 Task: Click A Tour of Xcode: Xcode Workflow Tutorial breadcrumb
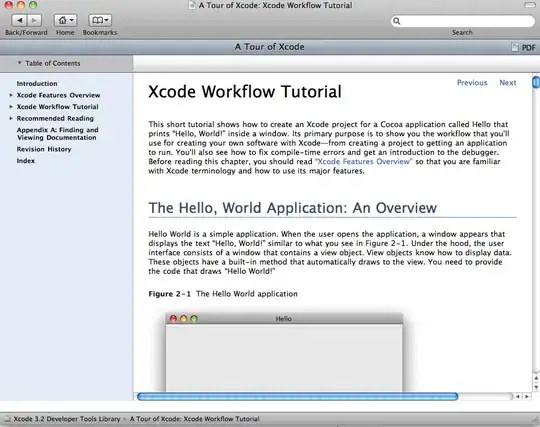coord(195,419)
